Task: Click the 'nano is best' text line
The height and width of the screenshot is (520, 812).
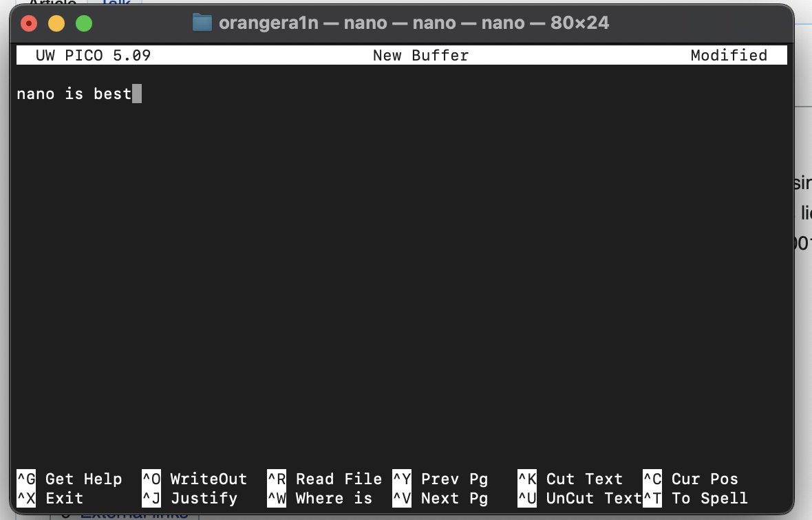Action: pos(74,94)
